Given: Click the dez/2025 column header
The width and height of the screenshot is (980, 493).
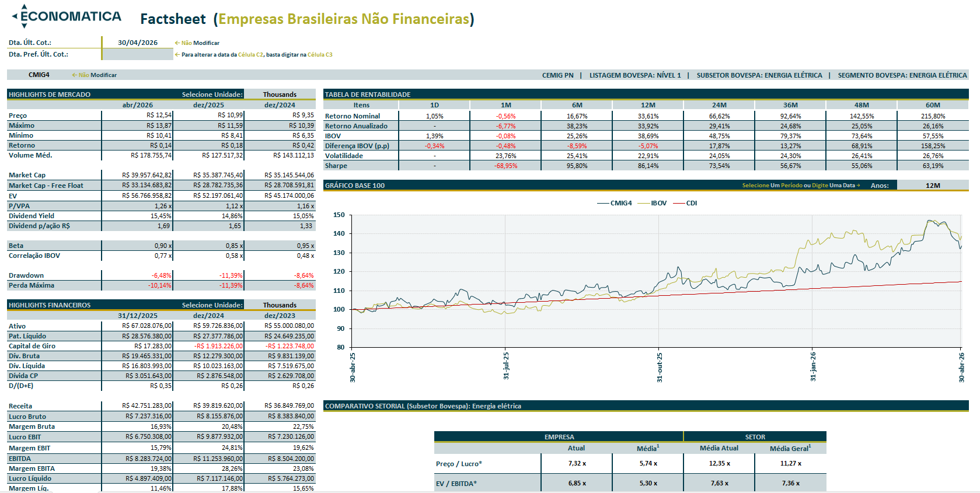Looking at the screenshot, I should tap(208, 105).
